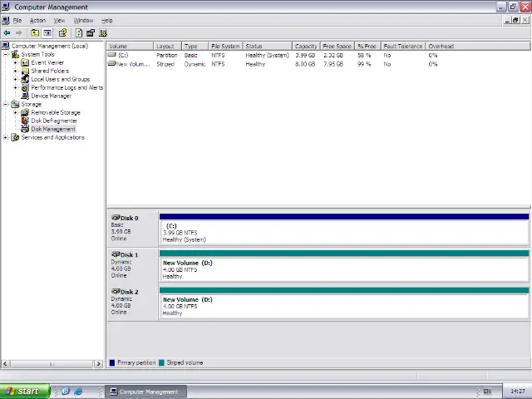Viewport: 532px width, 399px height.
Task: Click the Help question-mark toolbar icon
Action: click(x=63, y=33)
